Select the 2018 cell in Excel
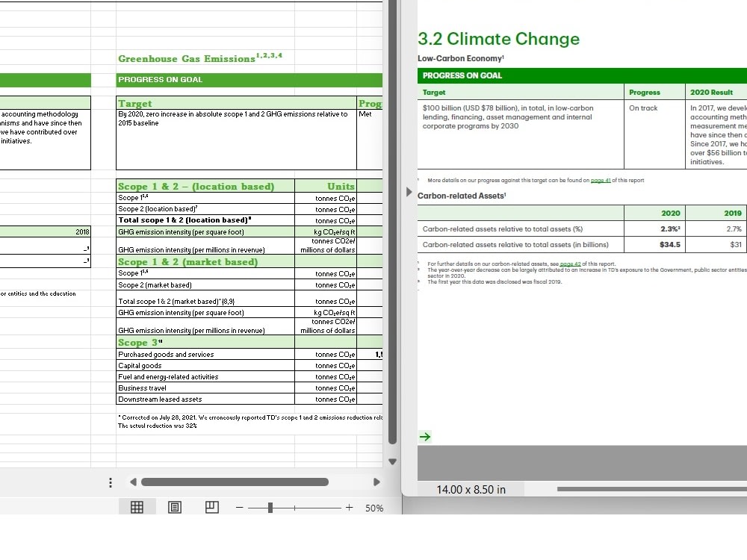747x560 pixels. 46,231
